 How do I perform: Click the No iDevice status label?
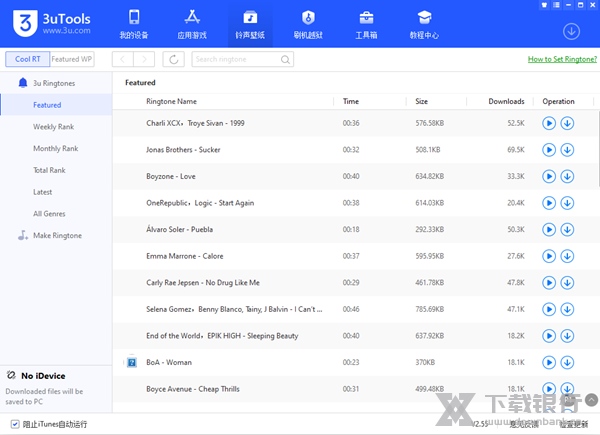click(43, 376)
